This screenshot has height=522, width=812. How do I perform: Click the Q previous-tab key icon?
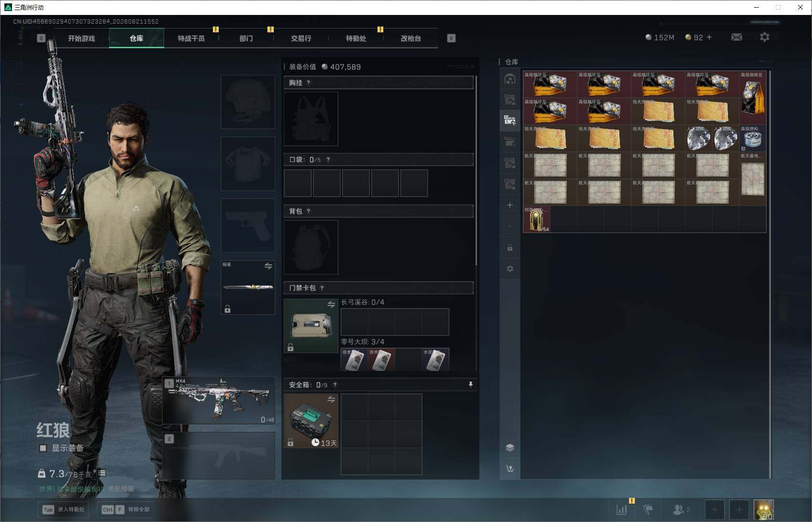(x=41, y=38)
